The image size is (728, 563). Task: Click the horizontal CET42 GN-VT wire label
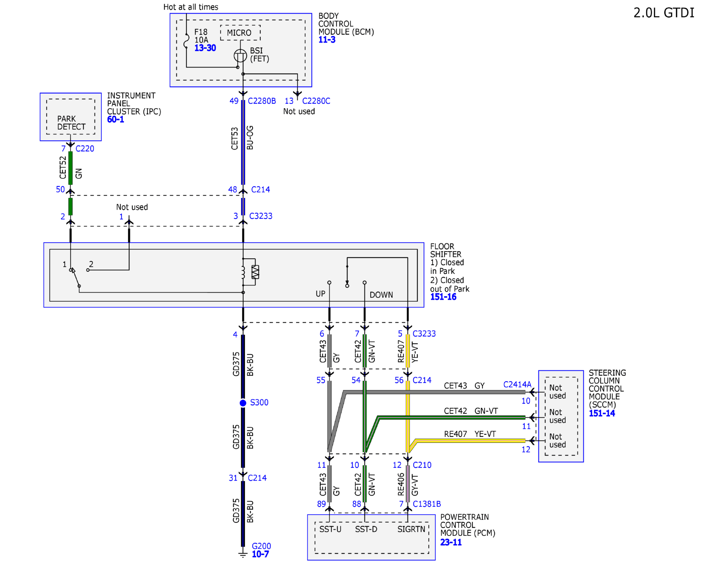[470, 410]
